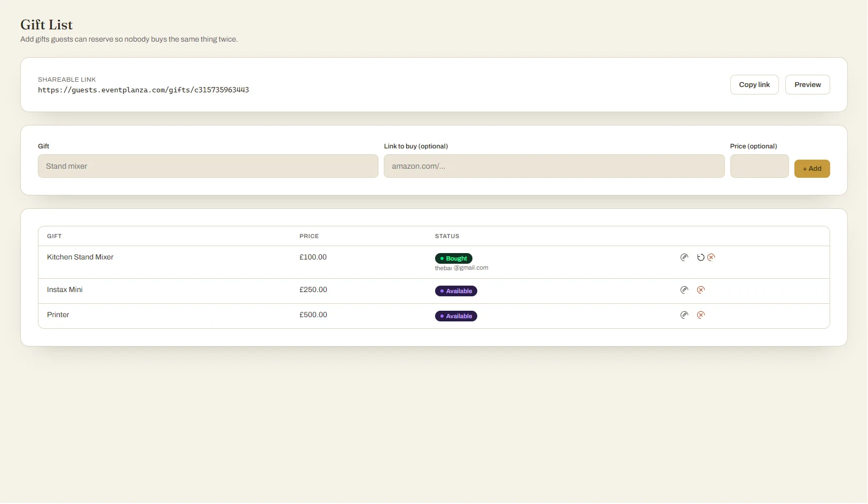Delete the Printer gift entry

point(701,315)
